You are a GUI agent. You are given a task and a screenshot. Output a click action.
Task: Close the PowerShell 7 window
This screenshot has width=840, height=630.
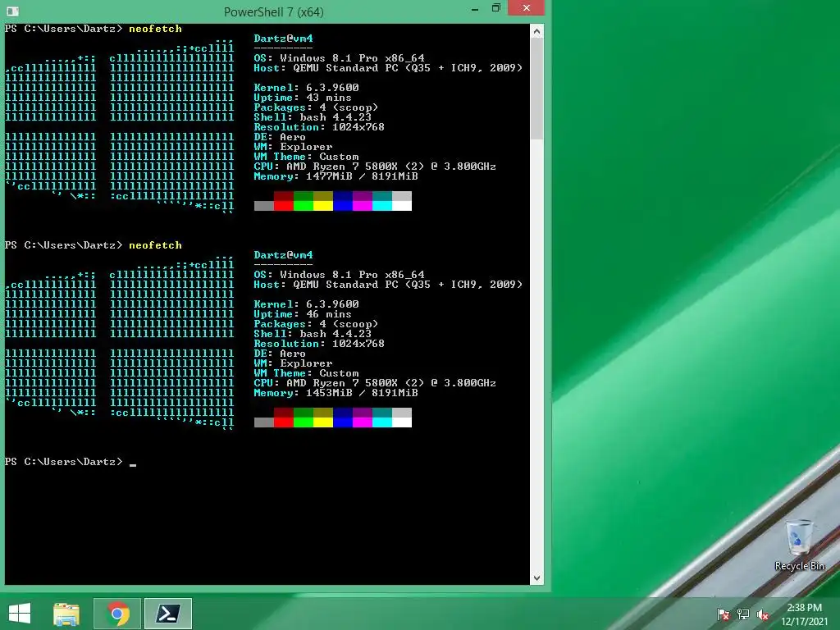[x=526, y=8]
